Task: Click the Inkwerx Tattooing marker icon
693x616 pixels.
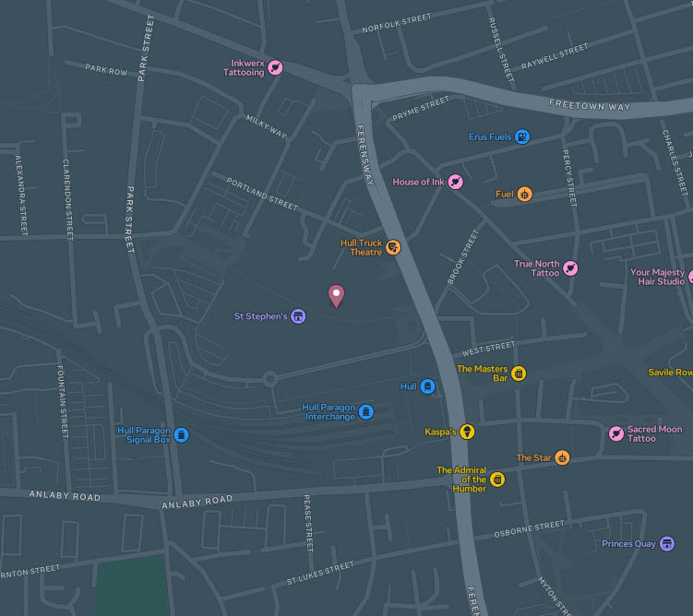Action: [275, 67]
